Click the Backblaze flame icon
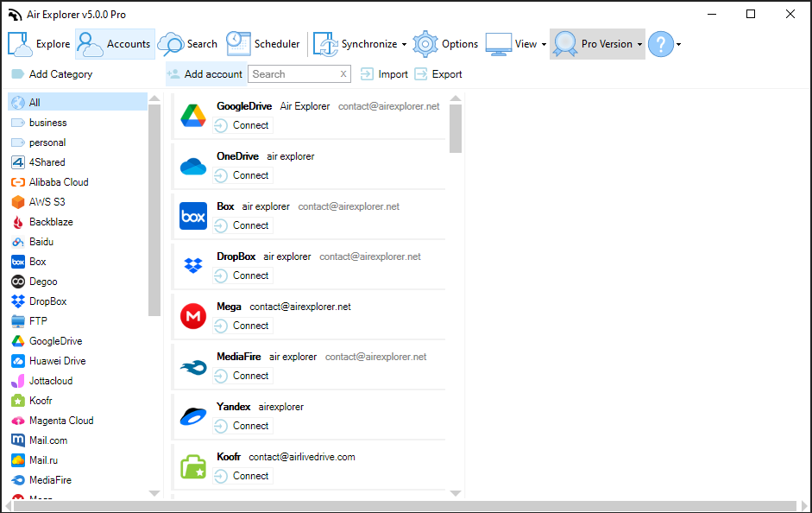Viewport: 812px width, 513px height. click(18, 222)
